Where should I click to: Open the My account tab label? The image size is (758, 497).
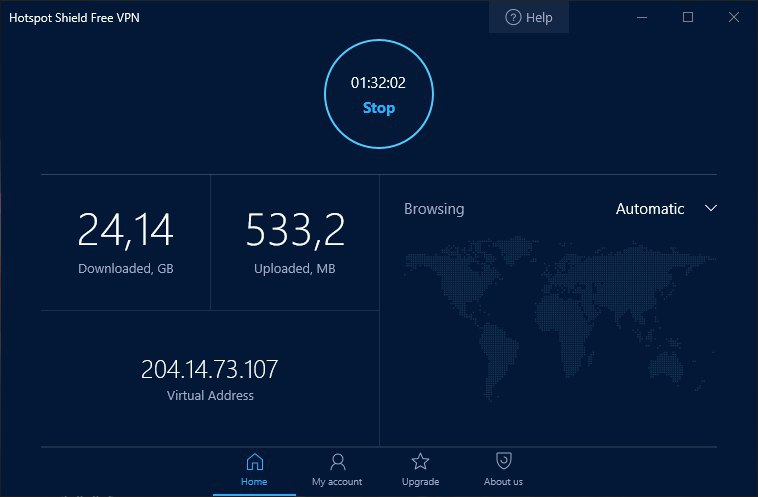tap(337, 482)
